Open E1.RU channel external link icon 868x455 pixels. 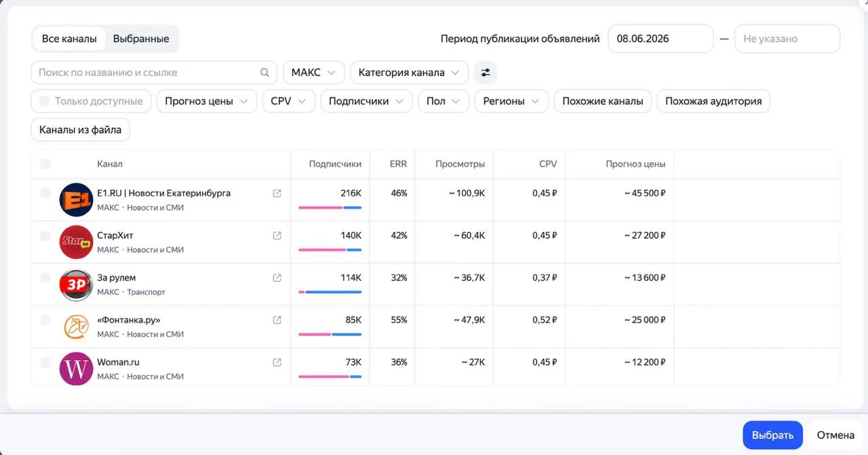[277, 193]
